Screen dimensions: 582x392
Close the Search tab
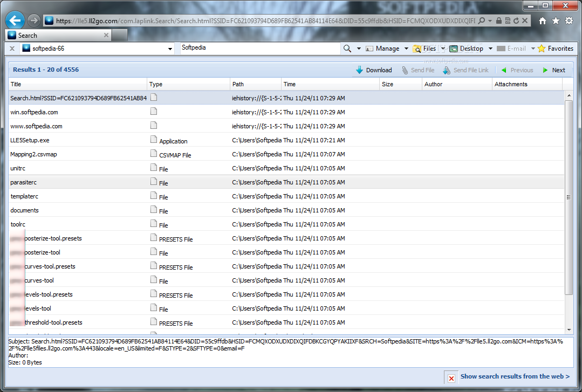click(106, 35)
